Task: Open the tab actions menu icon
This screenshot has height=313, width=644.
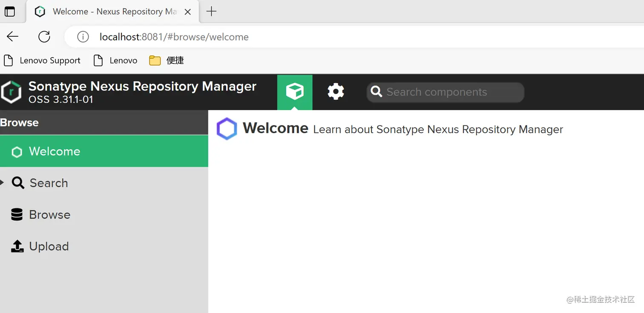Action: (x=9, y=12)
